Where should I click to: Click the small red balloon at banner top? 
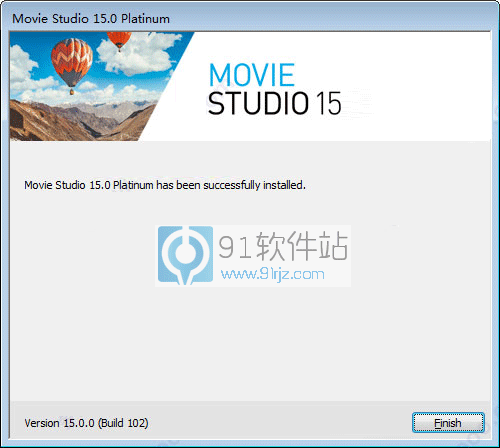tap(119, 41)
